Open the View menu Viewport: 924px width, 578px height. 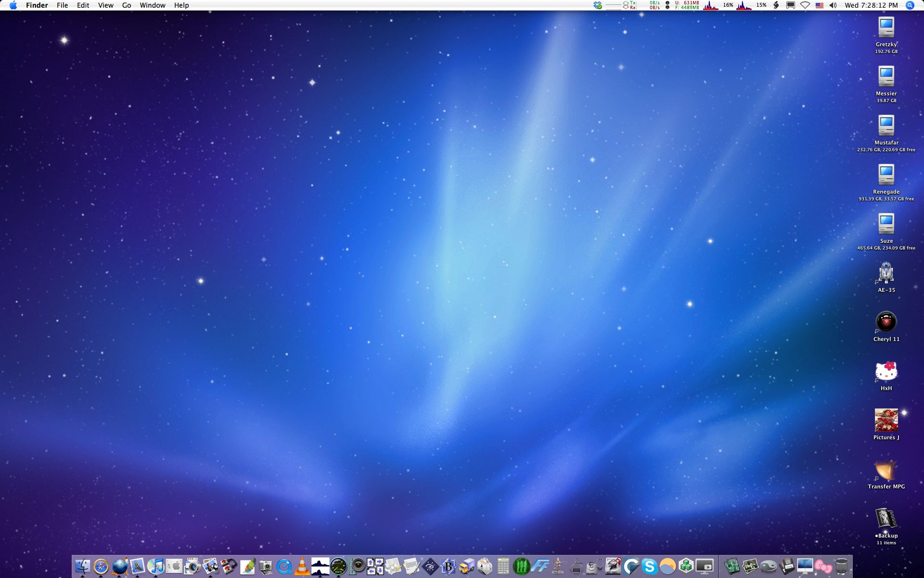pos(105,5)
